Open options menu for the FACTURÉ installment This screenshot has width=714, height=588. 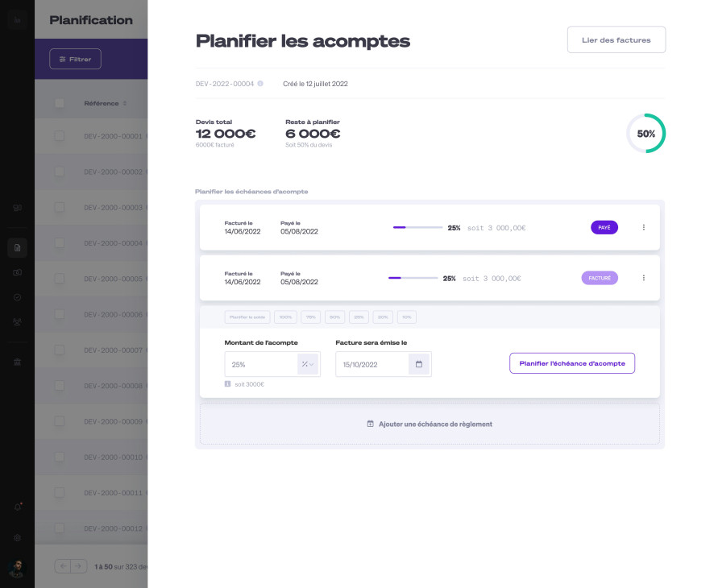click(x=643, y=278)
